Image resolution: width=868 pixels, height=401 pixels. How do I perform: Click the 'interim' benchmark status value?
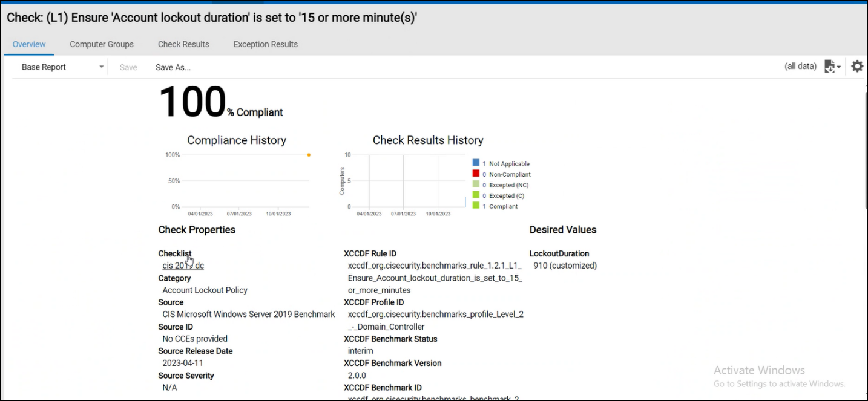[361, 351]
